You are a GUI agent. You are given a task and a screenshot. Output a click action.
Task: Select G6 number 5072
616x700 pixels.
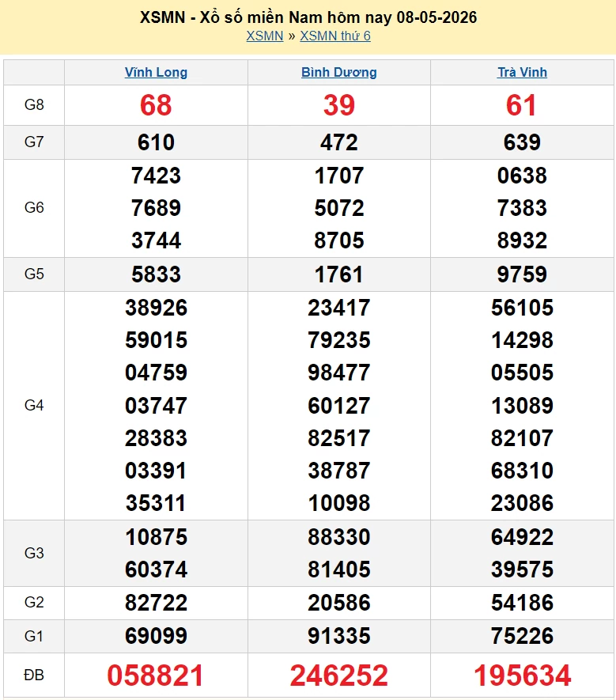[338, 208]
